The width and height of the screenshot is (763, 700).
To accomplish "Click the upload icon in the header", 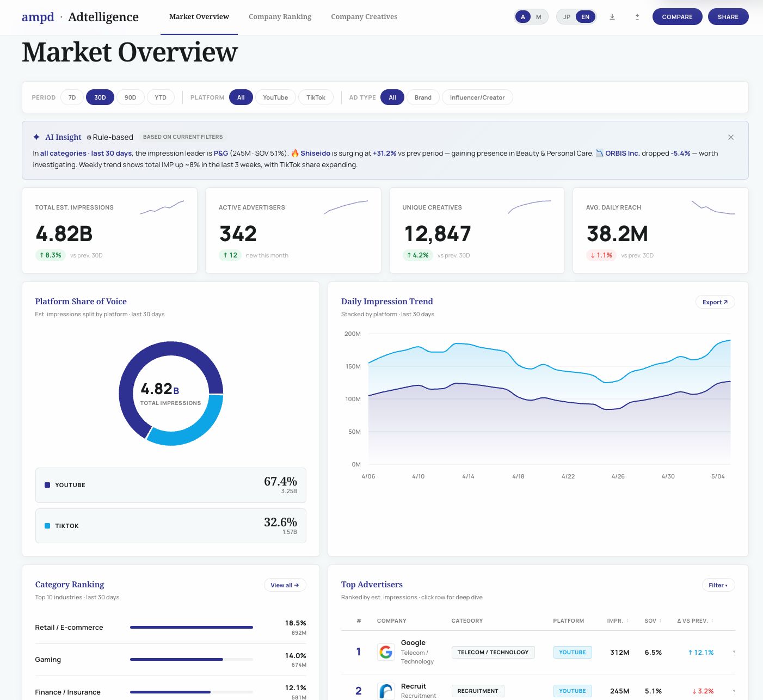I will point(637,17).
